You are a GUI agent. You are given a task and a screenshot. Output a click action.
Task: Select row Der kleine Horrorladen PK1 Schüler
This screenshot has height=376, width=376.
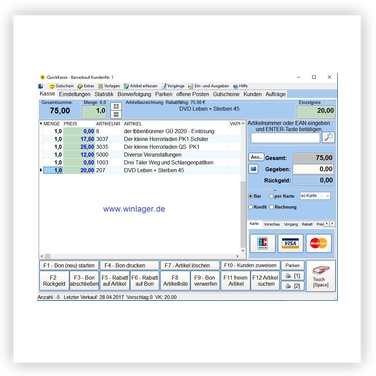click(x=140, y=139)
